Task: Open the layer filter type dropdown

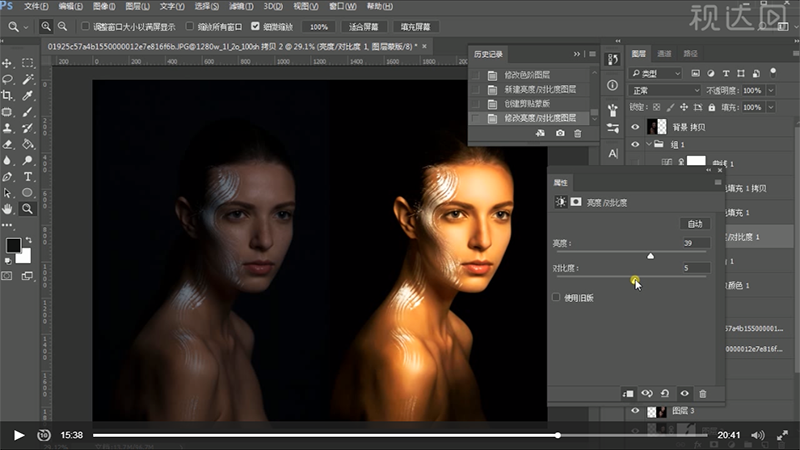Action: point(656,73)
